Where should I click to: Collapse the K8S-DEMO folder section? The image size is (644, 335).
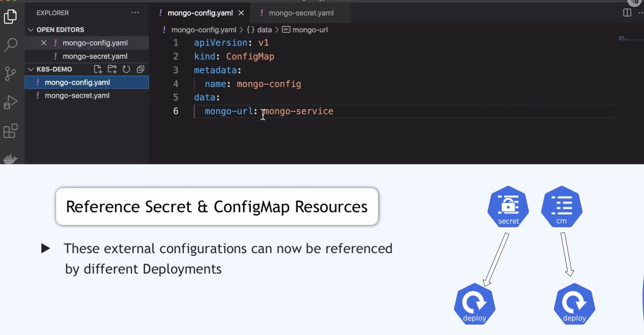pos(31,69)
